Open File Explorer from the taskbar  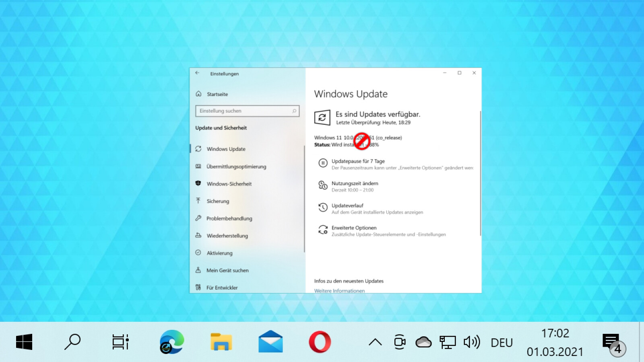(221, 342)
